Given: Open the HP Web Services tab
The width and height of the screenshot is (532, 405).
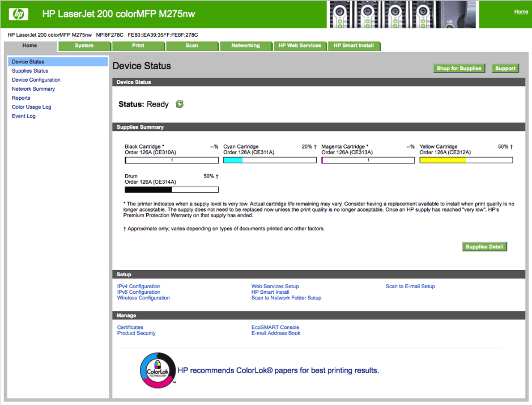Looking at the screenshot, I should [x=300, y=45].
